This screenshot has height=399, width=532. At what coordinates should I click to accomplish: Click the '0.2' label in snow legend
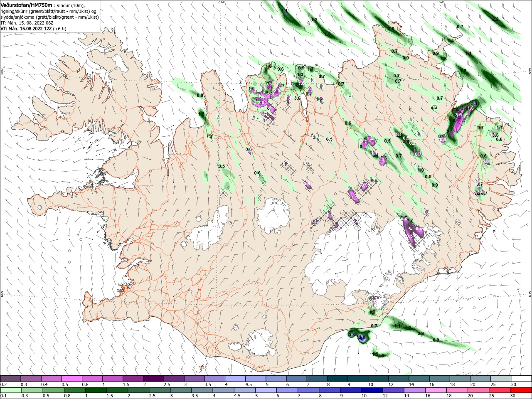pos(4,385)
